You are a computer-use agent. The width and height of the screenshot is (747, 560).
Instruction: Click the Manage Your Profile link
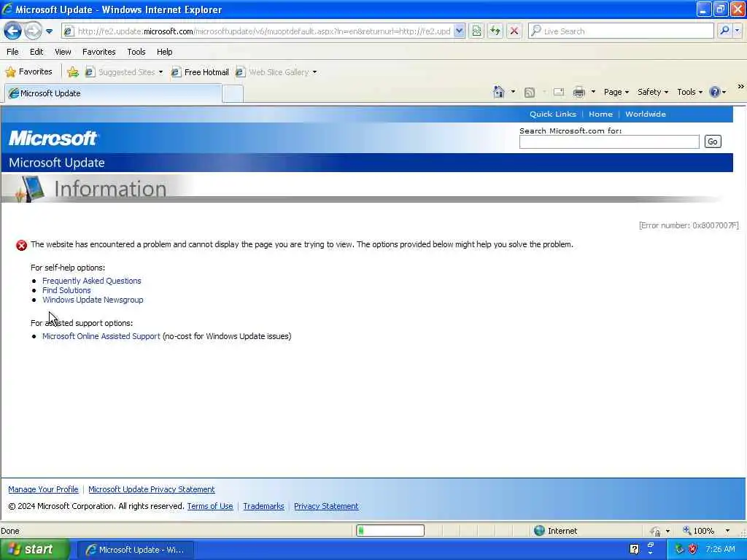43,489
